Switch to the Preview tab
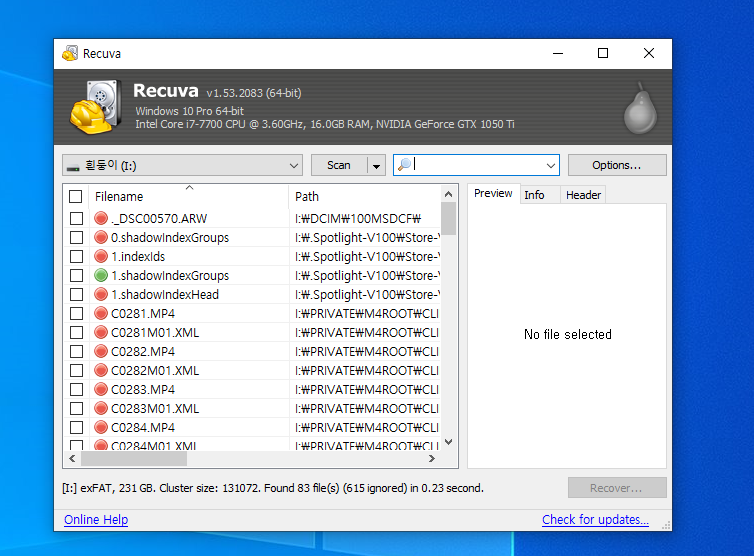Screen dimensions: 754x556 click(x=493, y=193)
